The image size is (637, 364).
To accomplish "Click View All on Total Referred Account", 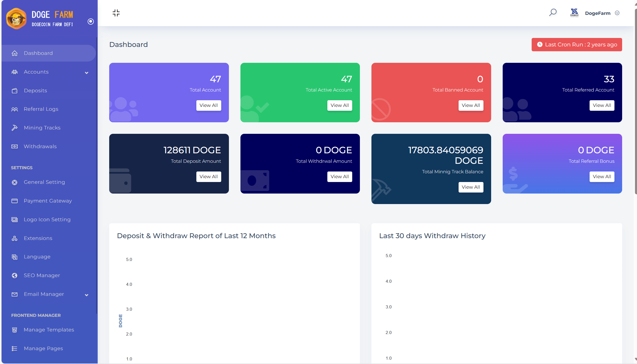I will [602, 105].
